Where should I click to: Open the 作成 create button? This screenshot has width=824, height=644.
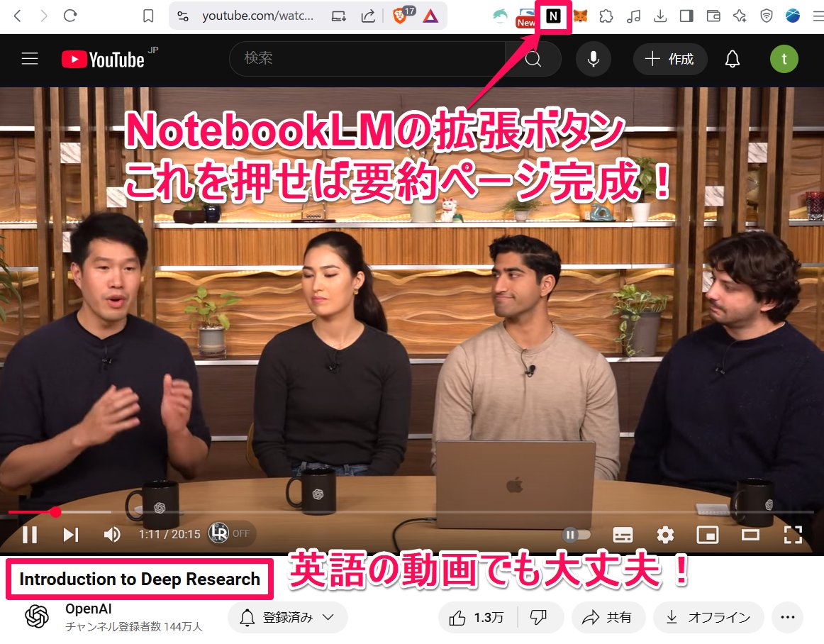click(x=670, y=59)
